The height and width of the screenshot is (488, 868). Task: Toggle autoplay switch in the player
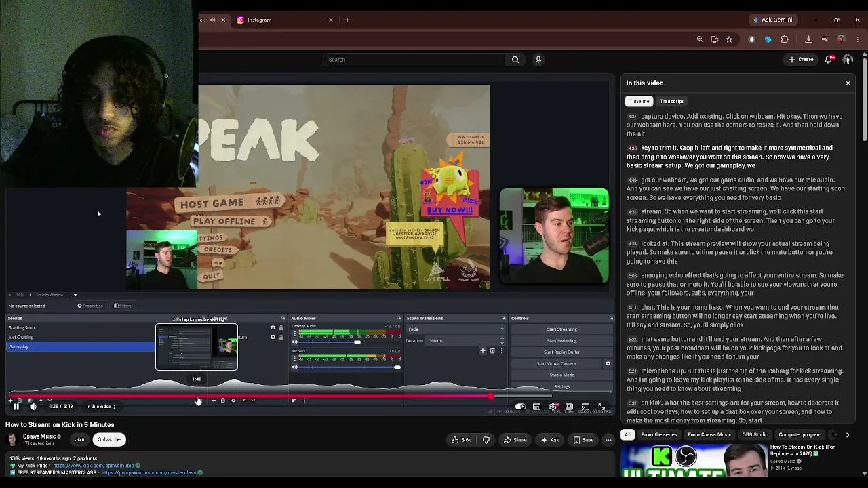520,407
